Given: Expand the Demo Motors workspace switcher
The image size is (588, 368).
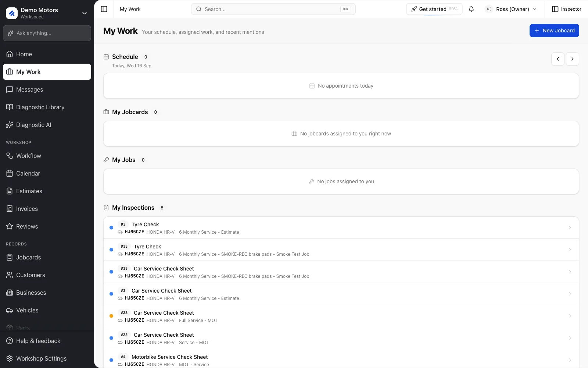Looking at the screenshot, I should pos(47,13).
